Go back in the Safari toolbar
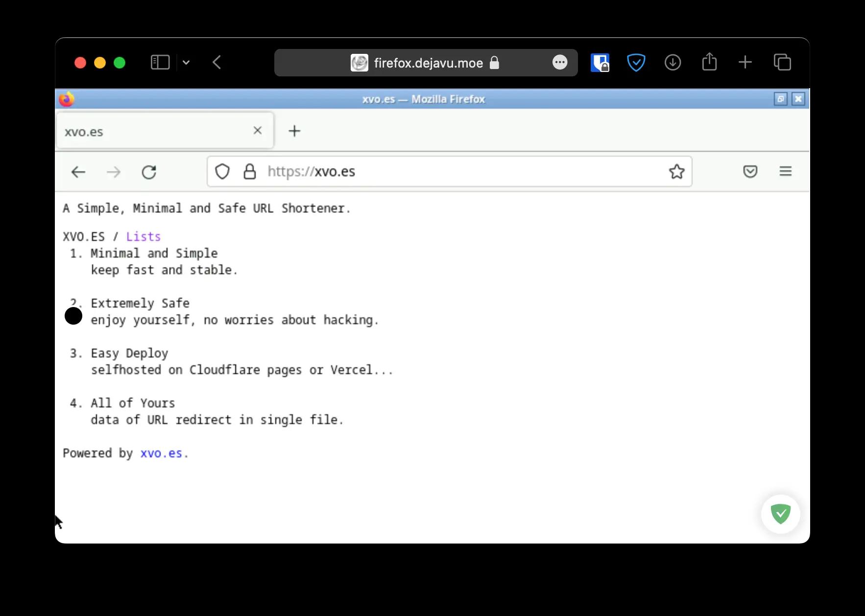 [x=217, y=62]
